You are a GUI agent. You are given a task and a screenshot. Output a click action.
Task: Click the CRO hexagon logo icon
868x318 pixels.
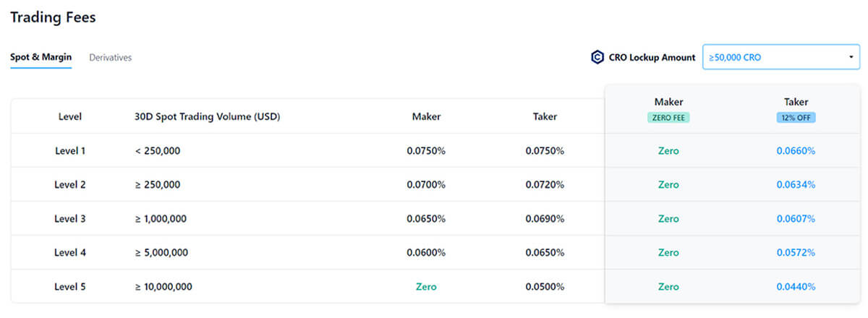click(597, 57)
